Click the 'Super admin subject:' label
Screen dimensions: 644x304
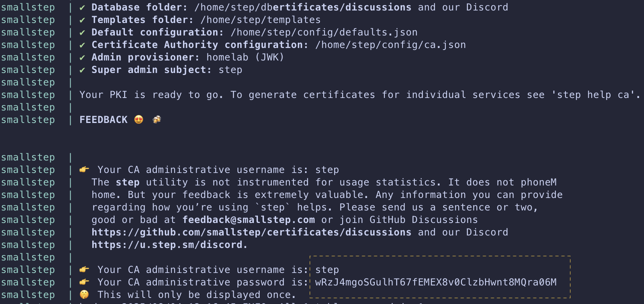[152, 70]
